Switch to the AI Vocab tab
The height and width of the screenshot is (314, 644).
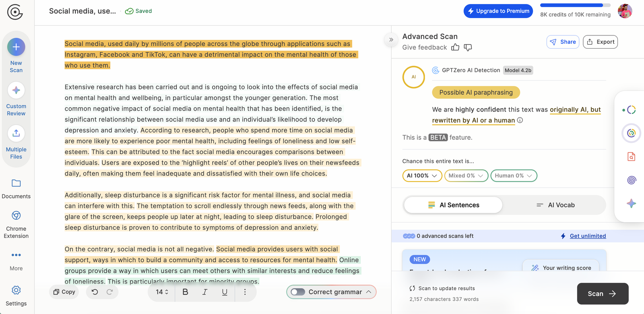555,205
